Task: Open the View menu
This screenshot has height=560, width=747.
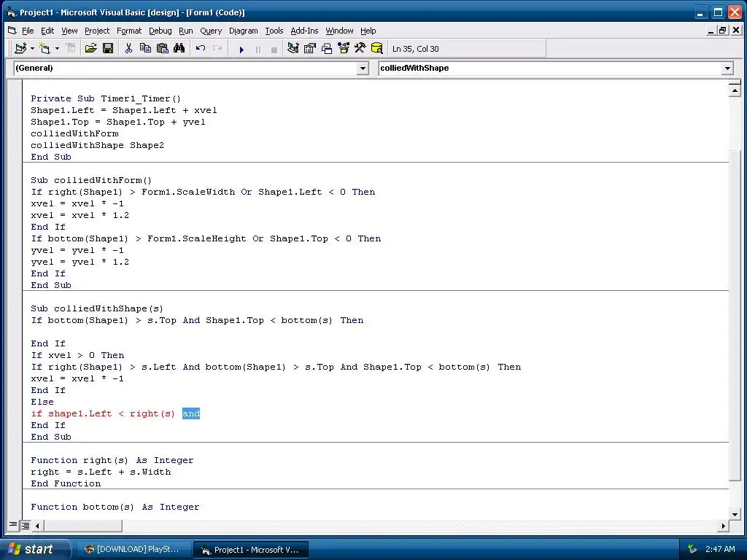Action: [69, 31]
